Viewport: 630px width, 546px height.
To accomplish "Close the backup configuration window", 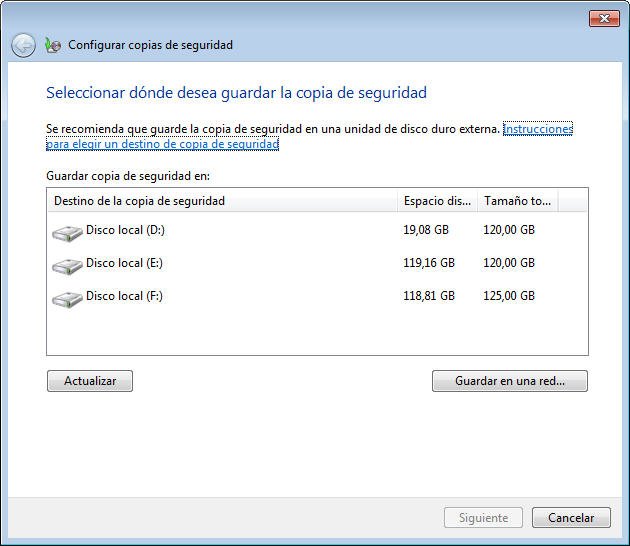I will point(604,18).
